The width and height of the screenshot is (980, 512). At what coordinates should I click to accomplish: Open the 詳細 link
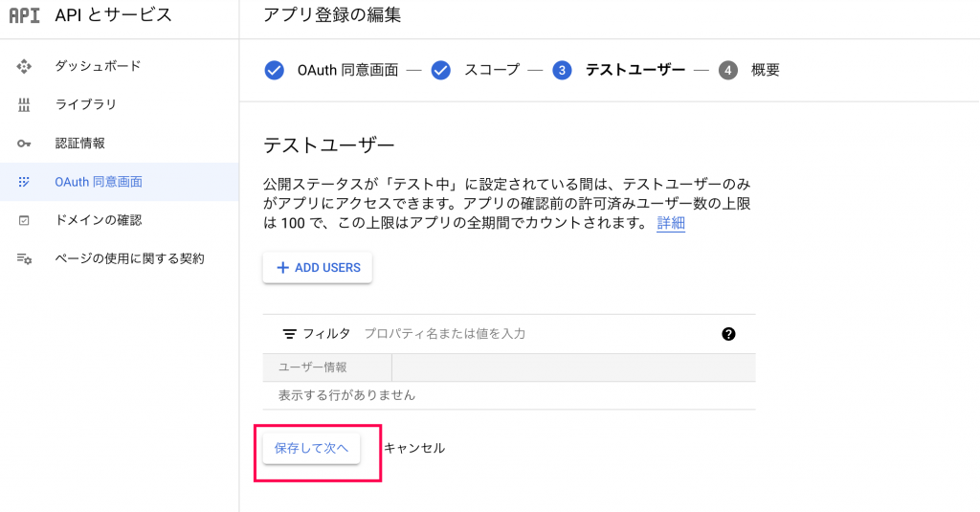671,223
